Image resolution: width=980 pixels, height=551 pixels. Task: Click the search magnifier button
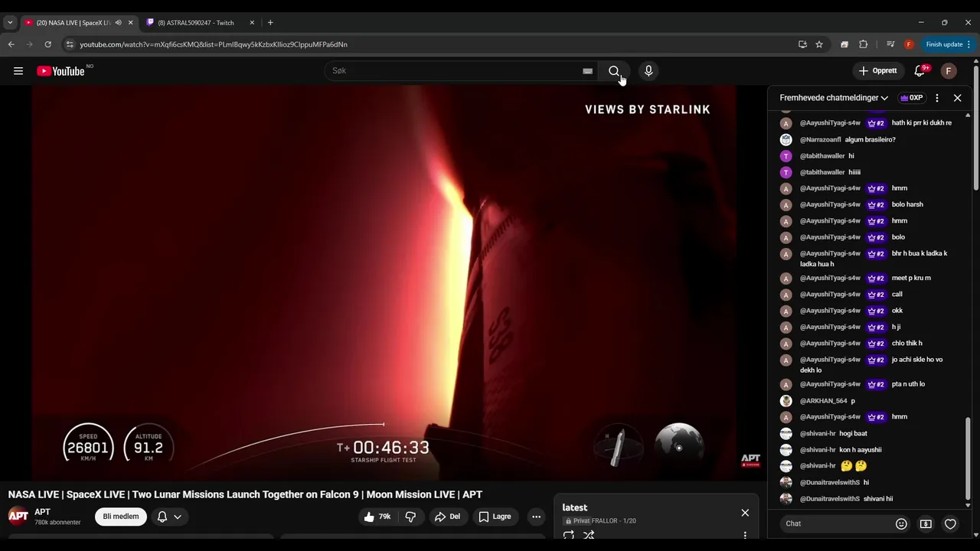pyautogui.click(x=614, y=71)
